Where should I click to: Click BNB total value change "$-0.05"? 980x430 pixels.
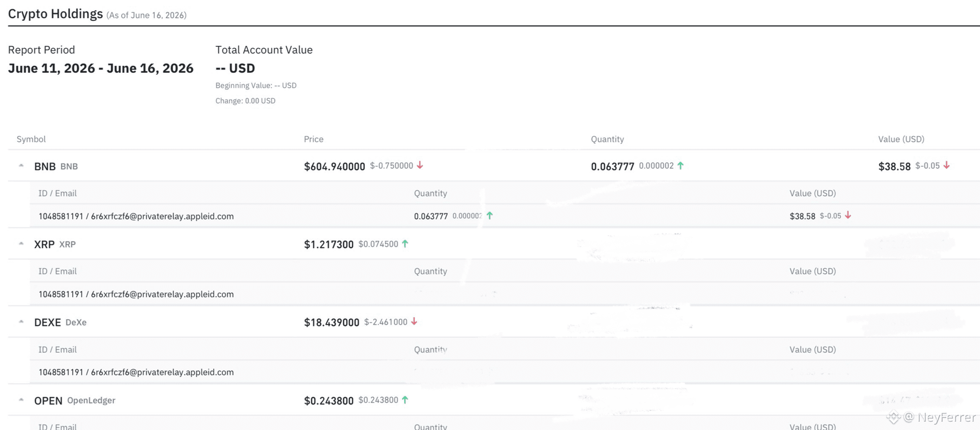pos(928,166)
